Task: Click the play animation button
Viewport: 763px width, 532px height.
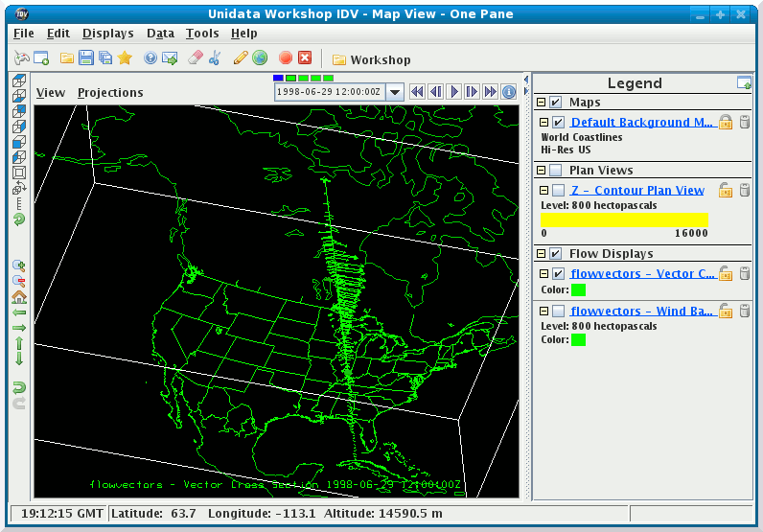Action: pyautogui.click(x=453, y=92)
